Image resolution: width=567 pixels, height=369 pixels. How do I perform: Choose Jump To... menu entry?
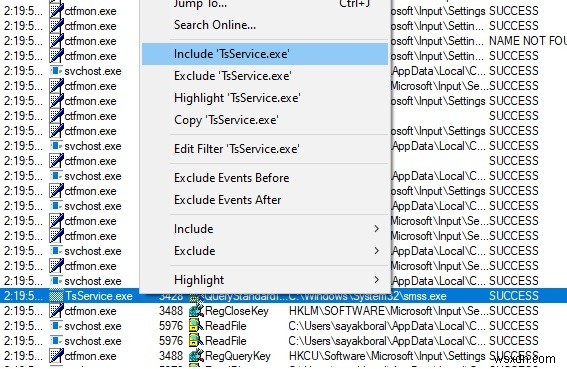pyautogui.click(x=265, y=4)
